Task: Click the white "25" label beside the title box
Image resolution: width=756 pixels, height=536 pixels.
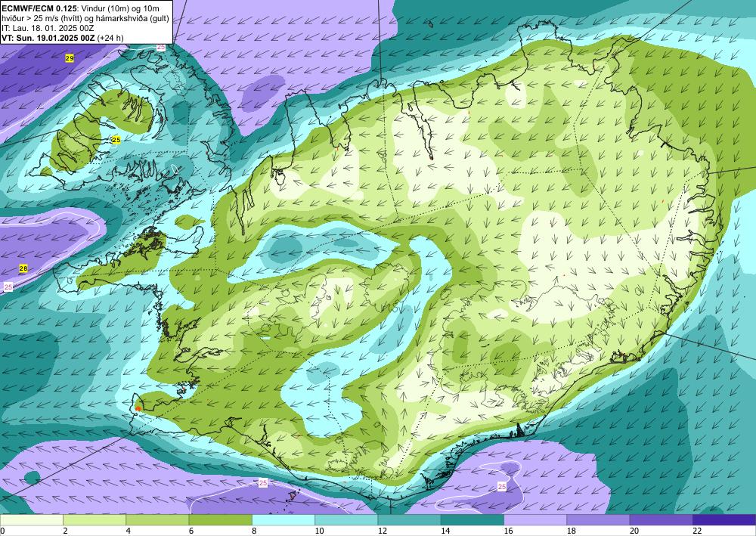Action: [161, 47]
